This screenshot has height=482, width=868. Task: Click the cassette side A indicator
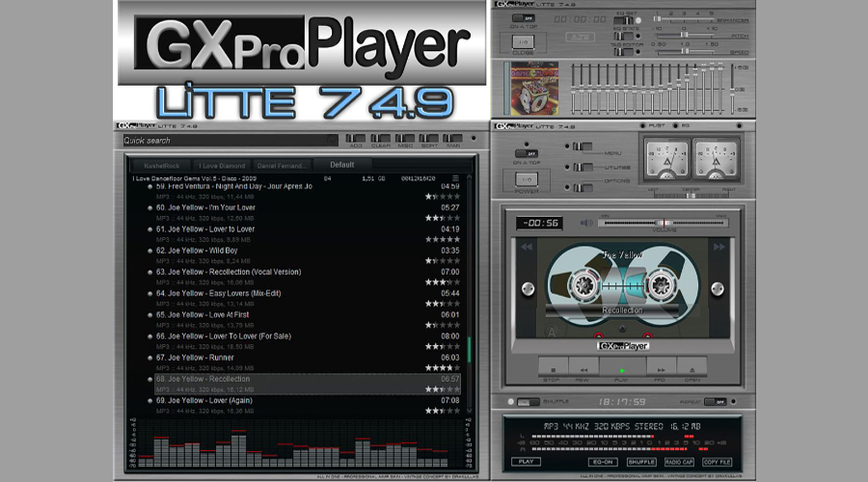pyautogui.click(x=552, y=332)
